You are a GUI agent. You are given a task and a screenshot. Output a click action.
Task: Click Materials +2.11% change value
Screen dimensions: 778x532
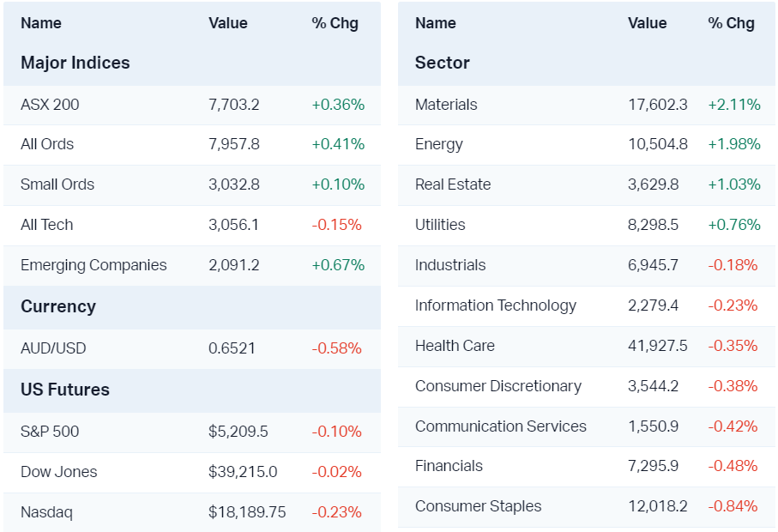733,105
